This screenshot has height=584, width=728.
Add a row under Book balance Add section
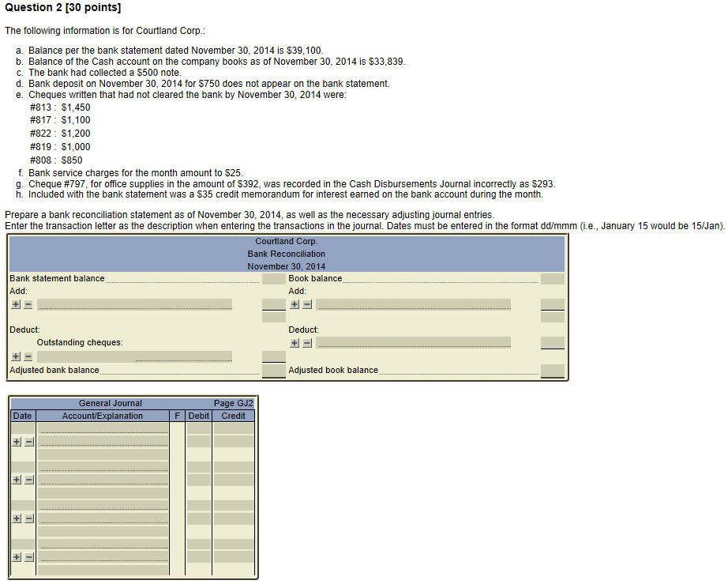(x=295, y=304)
